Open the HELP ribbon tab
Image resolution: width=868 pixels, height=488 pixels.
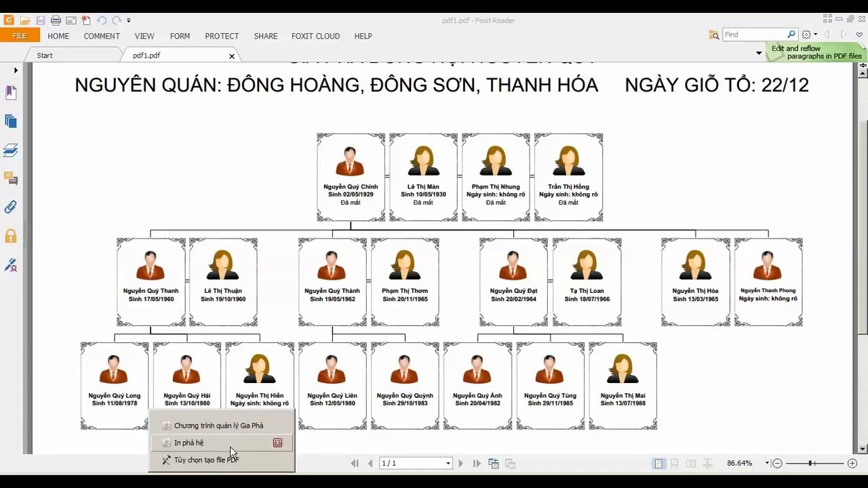pos(363,36)
